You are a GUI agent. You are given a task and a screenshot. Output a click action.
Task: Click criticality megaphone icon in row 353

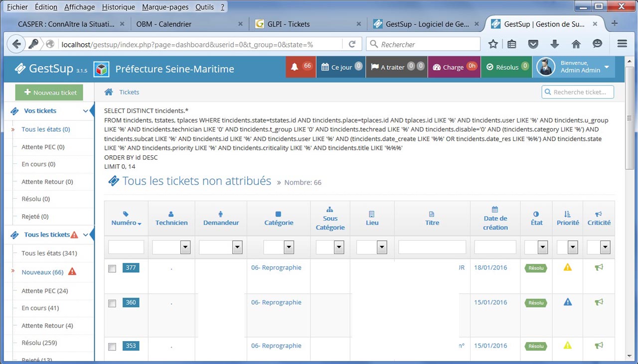tap(599, 346)
